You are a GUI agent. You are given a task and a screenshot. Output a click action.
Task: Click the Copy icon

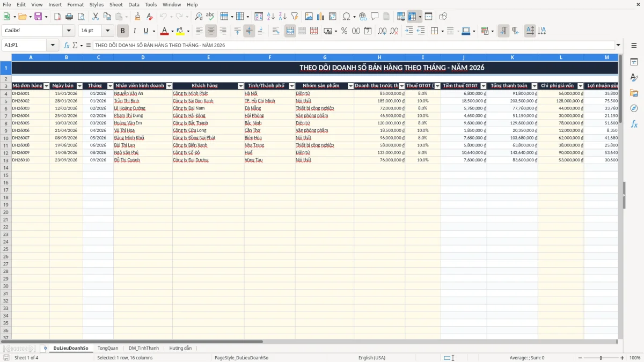coord(107,17)
